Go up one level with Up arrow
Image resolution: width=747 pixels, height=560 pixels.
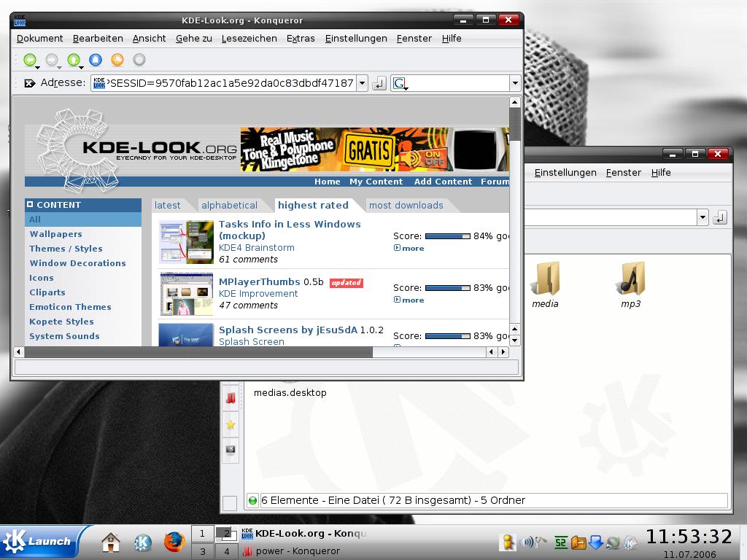pyautogui.click(x=74, y=60)
